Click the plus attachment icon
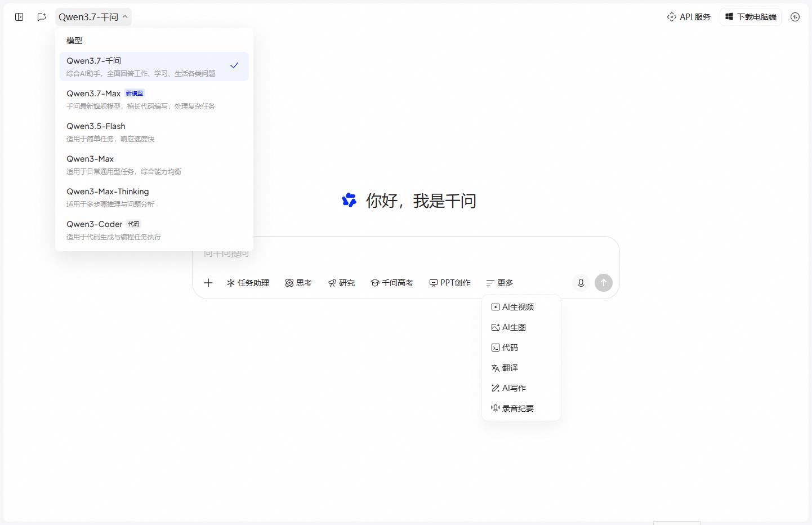 [208, 283]
